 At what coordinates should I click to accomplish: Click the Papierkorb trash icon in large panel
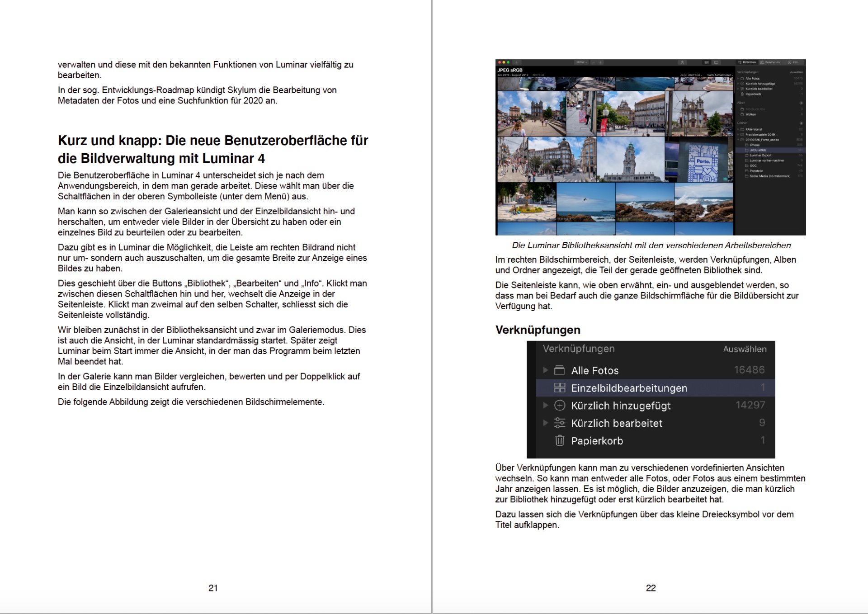(x=560, y=440)
